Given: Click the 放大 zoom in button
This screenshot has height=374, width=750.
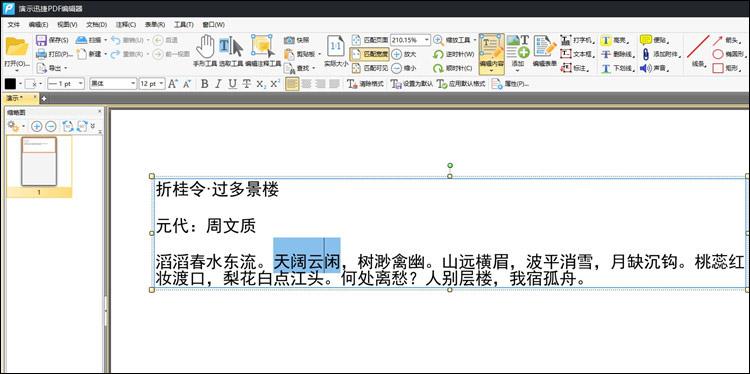Looking at the screenshot, I should (404, 54).
